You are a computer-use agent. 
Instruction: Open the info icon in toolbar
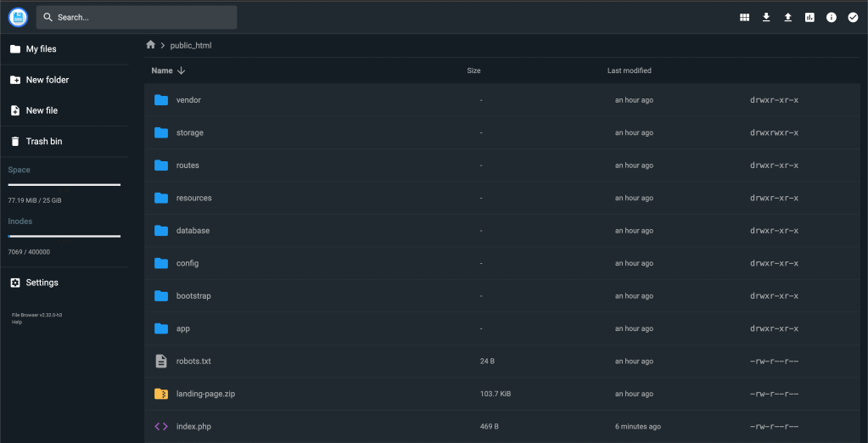point(831,17)
